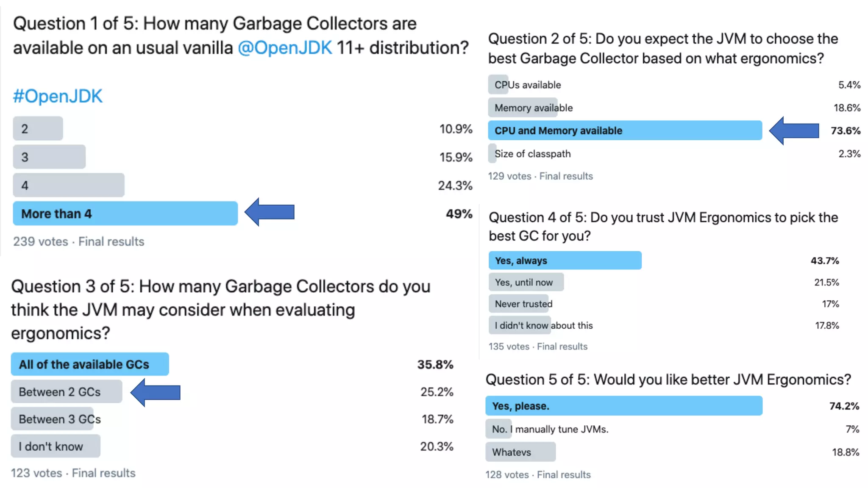Click the All of the available GCs bar
This screenshot has width=868, height=488.
pyautogui.click(x=90, y=364)
